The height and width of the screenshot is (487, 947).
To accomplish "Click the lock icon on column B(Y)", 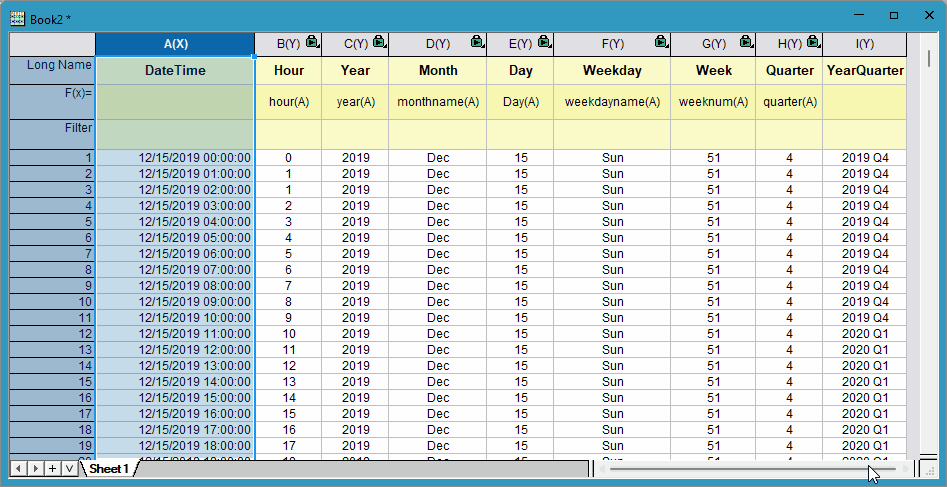I will pos(312,43).
